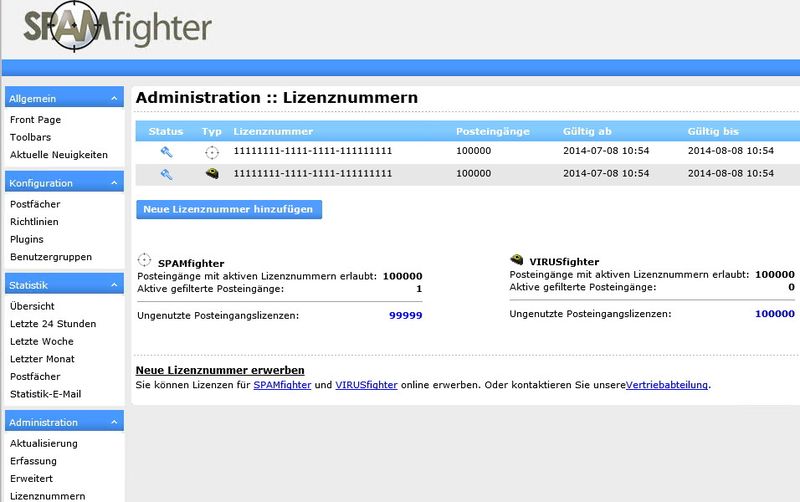The height and width of the screenshot is (502, 800).
Task: Click the VIRUSfighter bug type icon in the second license row
Action: [212, 174]
